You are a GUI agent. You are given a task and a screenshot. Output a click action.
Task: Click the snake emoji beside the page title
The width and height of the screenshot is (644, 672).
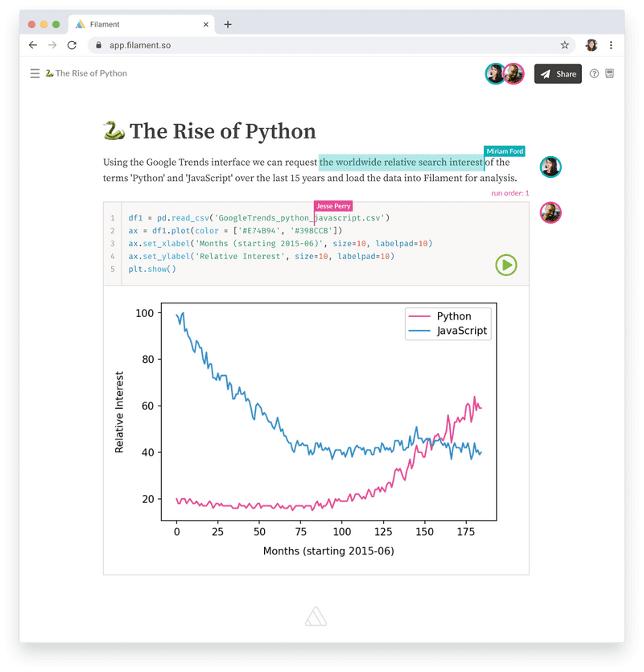tap(114, 130)
